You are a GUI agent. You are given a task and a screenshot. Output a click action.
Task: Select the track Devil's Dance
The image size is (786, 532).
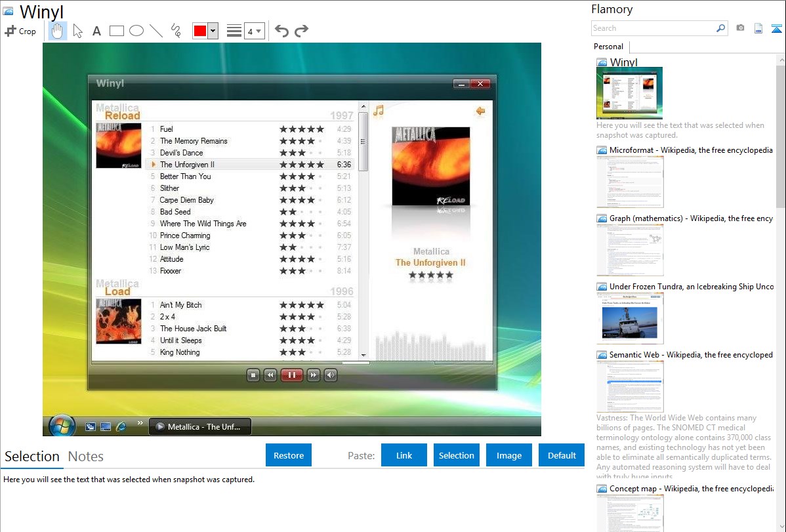click(182, 152)
